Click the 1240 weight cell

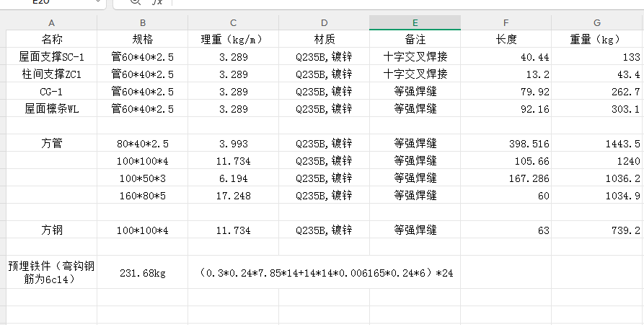tap(597, 160)
